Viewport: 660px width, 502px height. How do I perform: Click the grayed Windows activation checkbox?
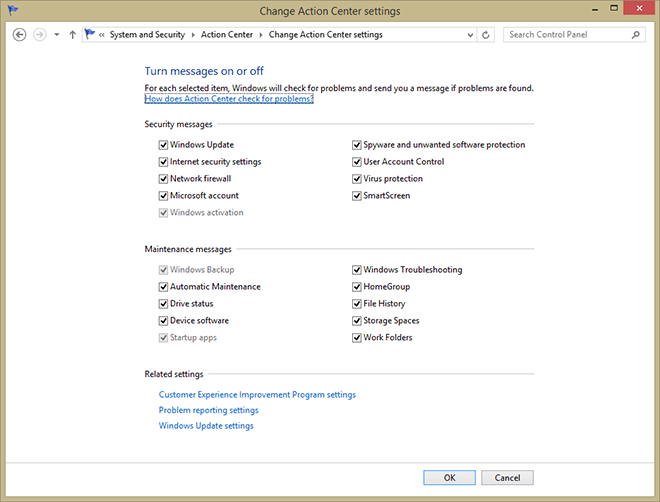(163, 213)
